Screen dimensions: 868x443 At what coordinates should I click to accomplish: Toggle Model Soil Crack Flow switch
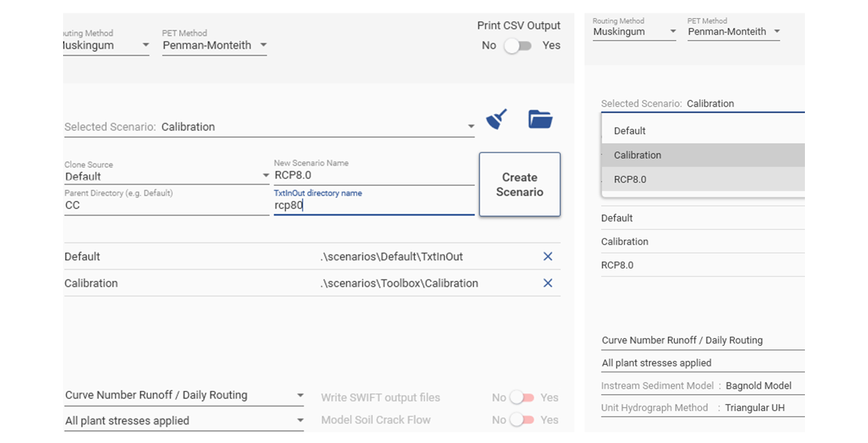(x=522, y=420)
